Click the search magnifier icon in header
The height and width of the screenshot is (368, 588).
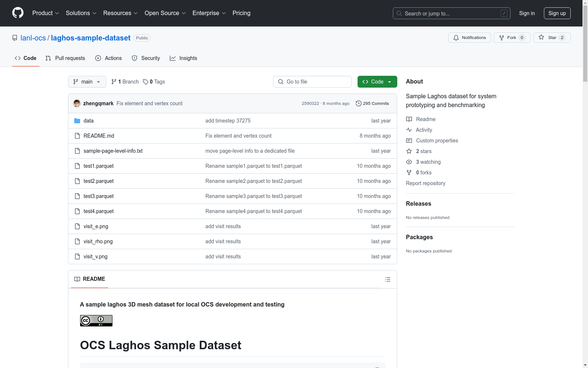coord(399,13)
